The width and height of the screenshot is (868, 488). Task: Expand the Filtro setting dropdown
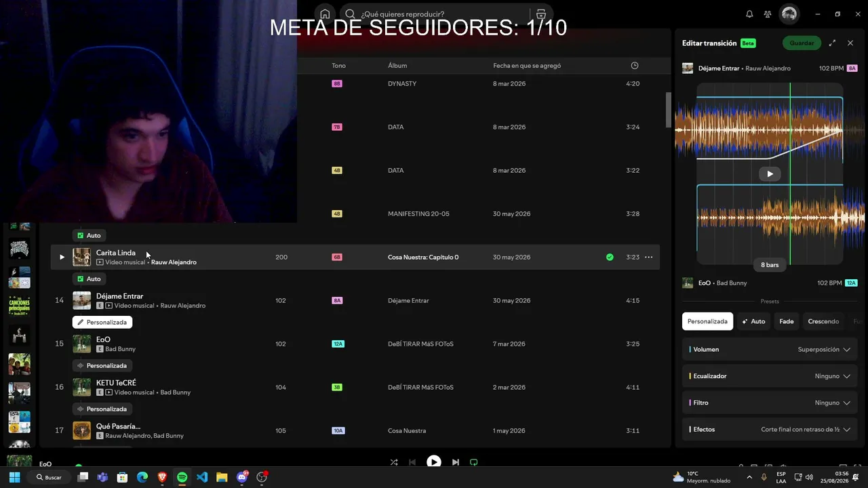(x=770, y=403)
